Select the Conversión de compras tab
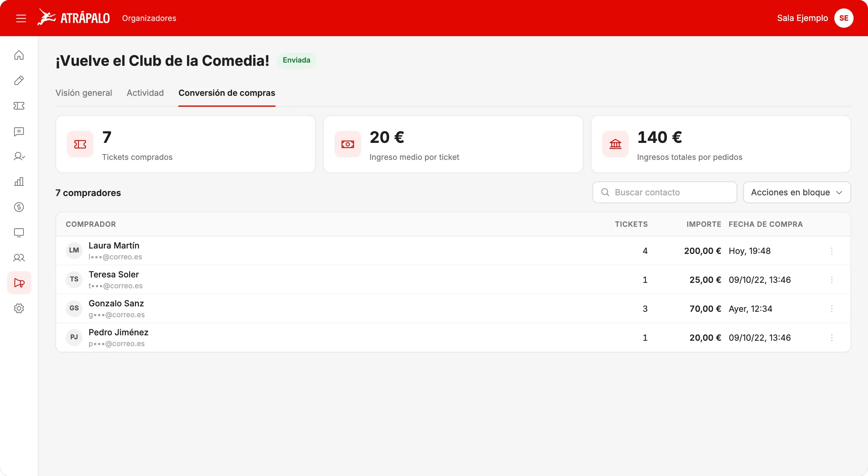 [227, 93]
